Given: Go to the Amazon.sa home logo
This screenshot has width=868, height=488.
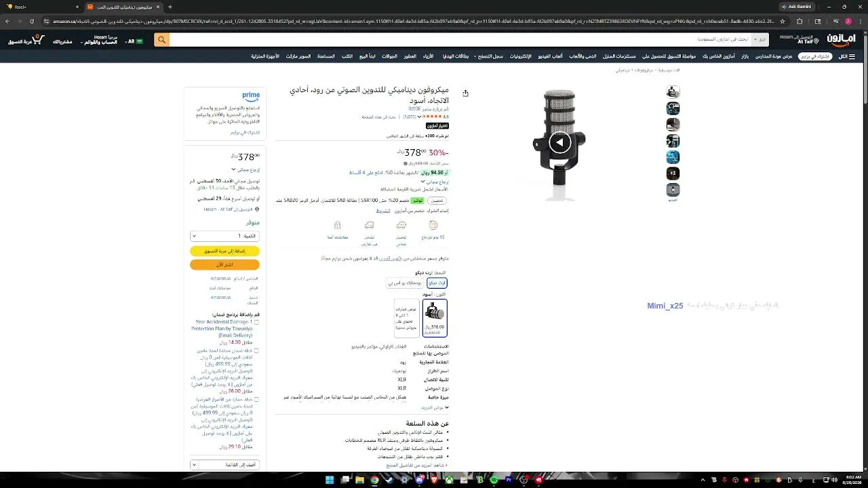Looking at the screenshot, I should tap(841, 40).
